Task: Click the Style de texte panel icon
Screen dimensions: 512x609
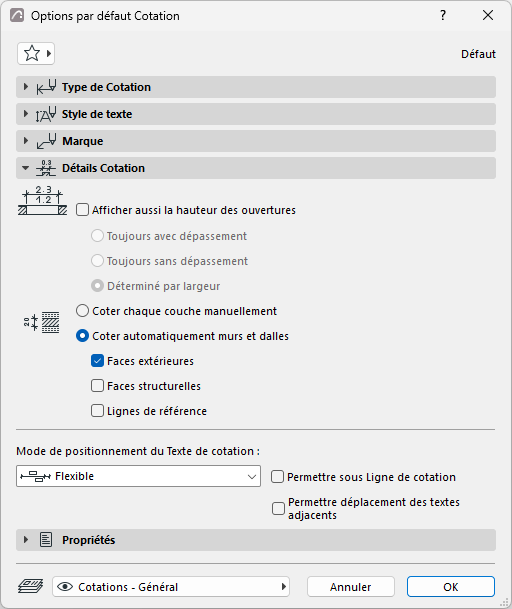Action: tap(46, 114)
